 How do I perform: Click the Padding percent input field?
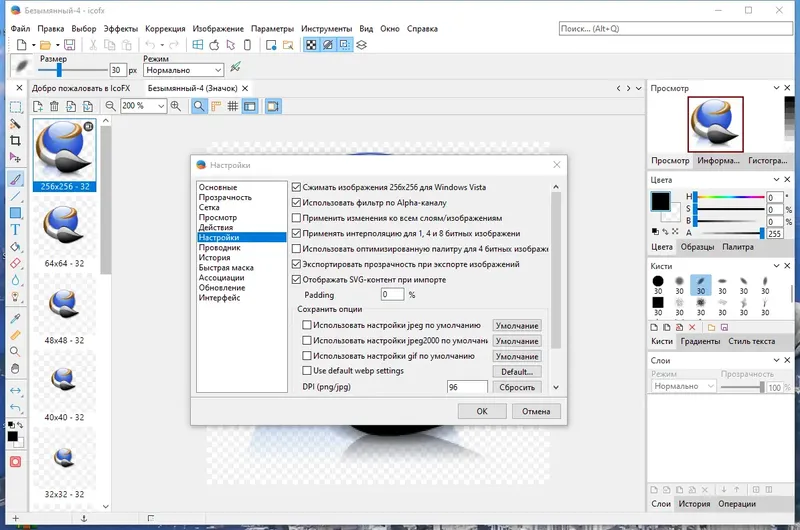pos(392,294)
